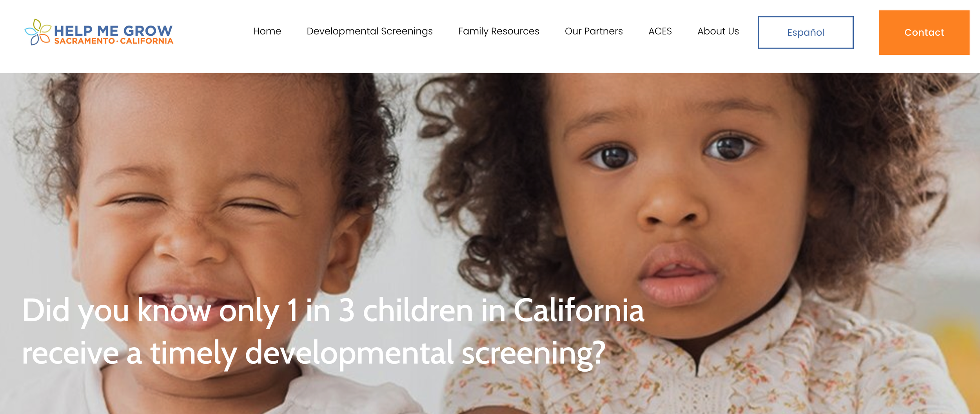Go to the Family Resources page

coord(499,31)
